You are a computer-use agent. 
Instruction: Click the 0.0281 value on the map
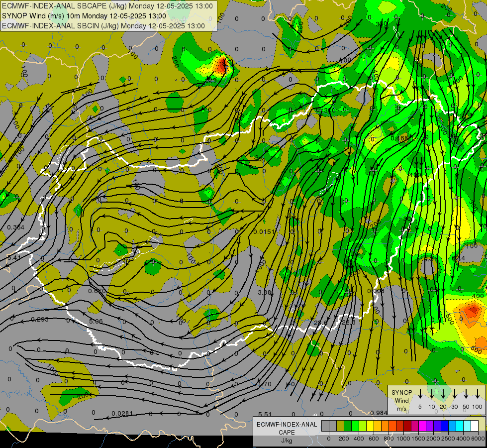122,414
